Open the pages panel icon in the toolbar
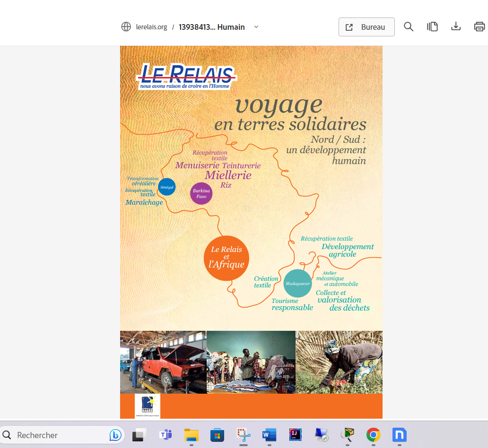The width and height of the screenshot is (488, 448). [432, 27]
